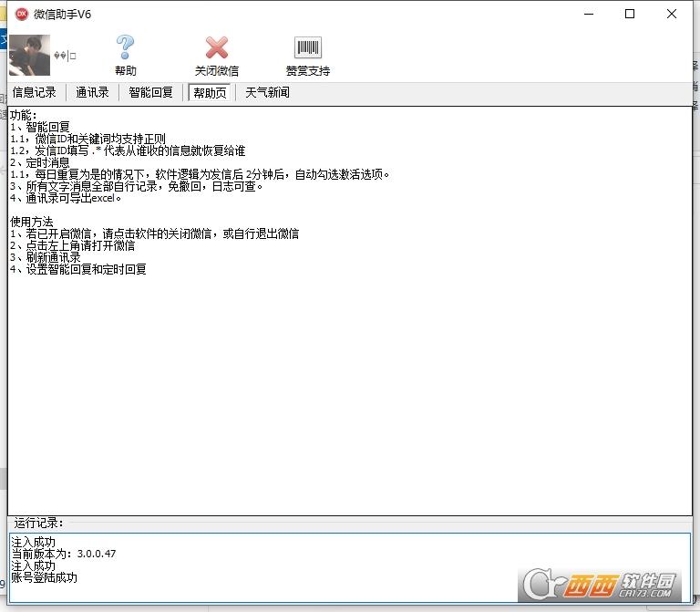This screenshot has height=612, width=700.
Task: Switch to the 信息记录 tab
Action: click(x=35, y=92)
